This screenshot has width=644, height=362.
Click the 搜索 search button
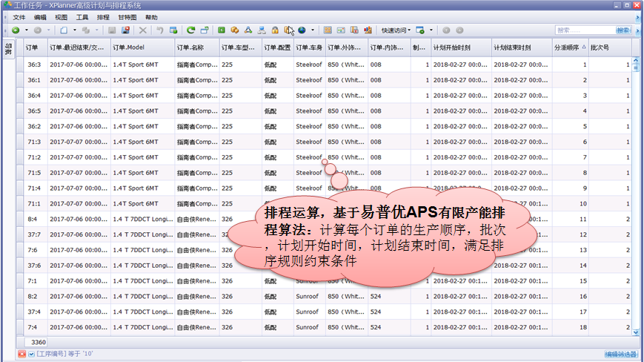[623, 30]
